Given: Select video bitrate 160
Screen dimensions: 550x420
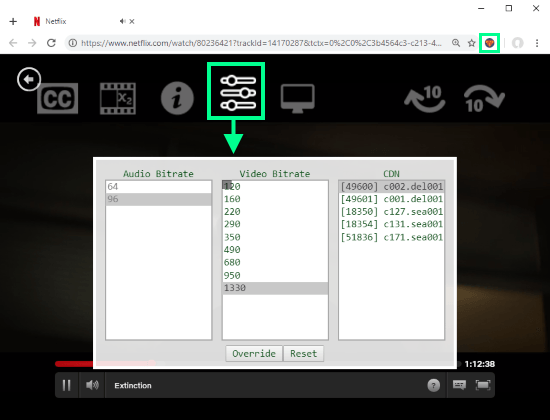Looking at the screenshot, I should pos(275,199).
